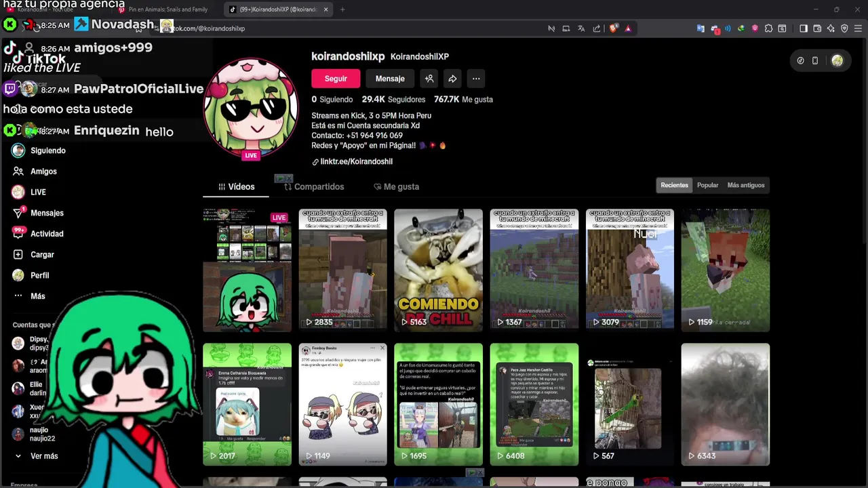The height and width of the screenshot is (488, 868).
Task: Expand Ver más followed accounts
Action: pos(37,456)
